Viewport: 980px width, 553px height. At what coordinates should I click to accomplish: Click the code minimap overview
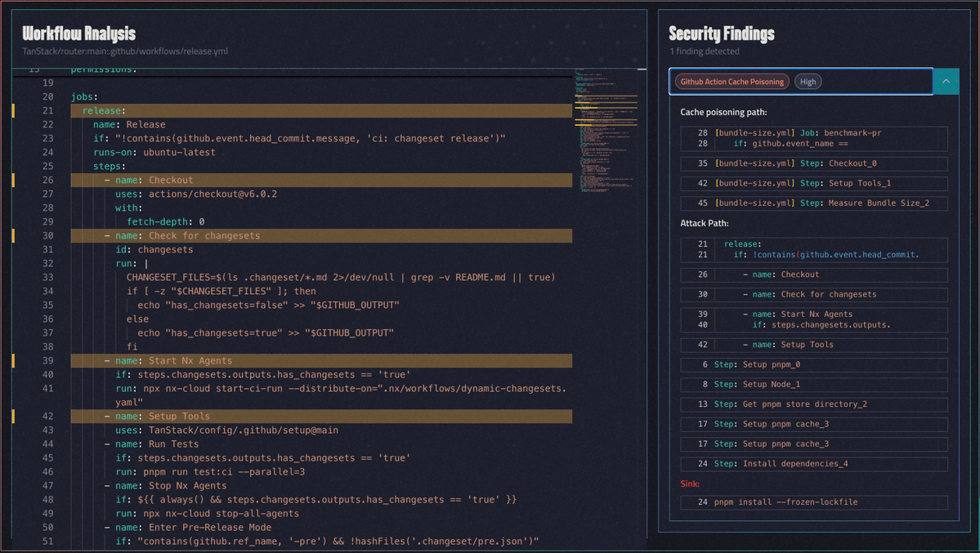(606, 132)
